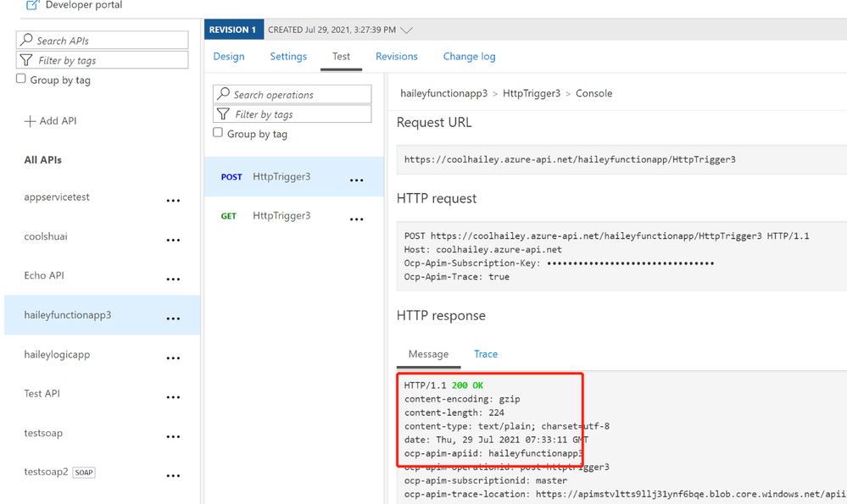The height and width of the screenshot is (504, 847).
Task: Focus the Search APIs input field
Action: pos(102,41)
